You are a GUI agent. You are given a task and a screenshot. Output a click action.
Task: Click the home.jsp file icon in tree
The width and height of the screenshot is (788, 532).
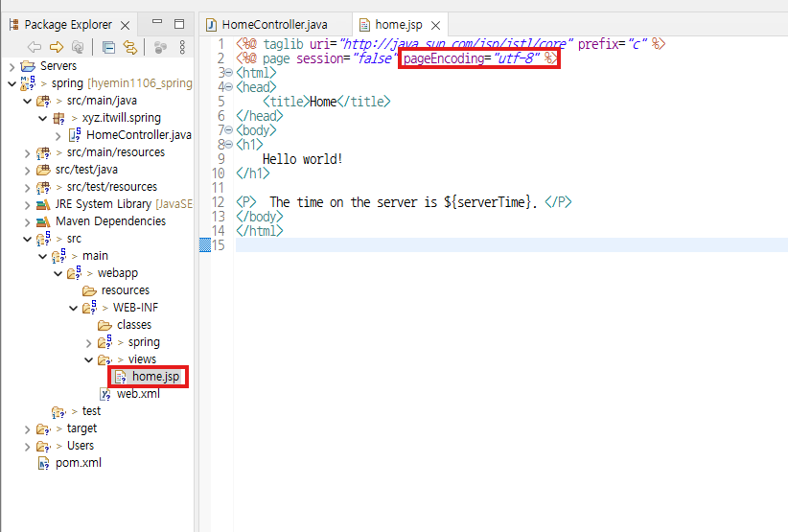click(121, 377)
